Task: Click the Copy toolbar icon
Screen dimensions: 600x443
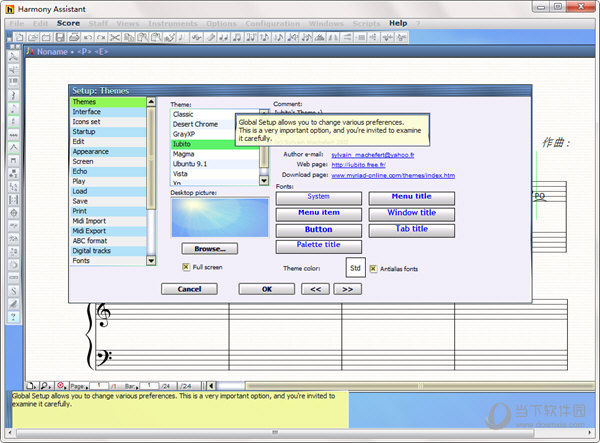Action: [x=129, y=37]
